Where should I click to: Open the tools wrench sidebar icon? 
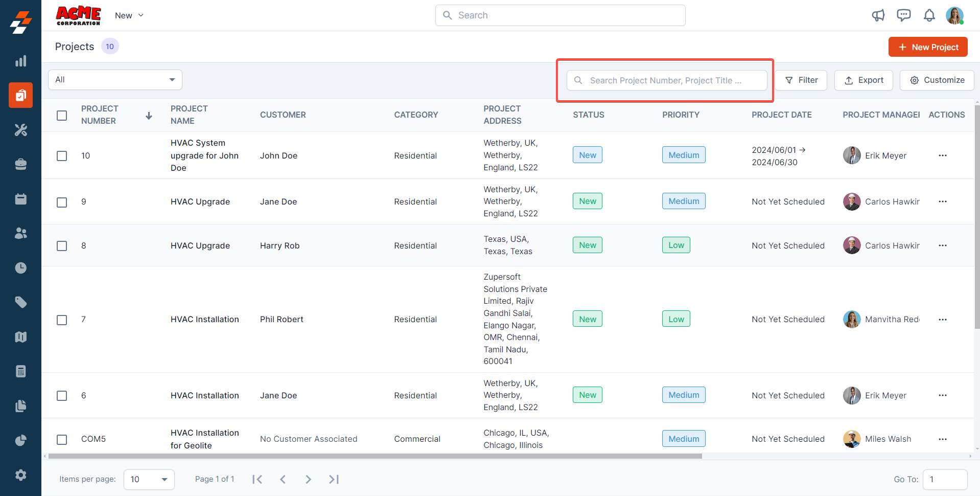coord(20,130)
